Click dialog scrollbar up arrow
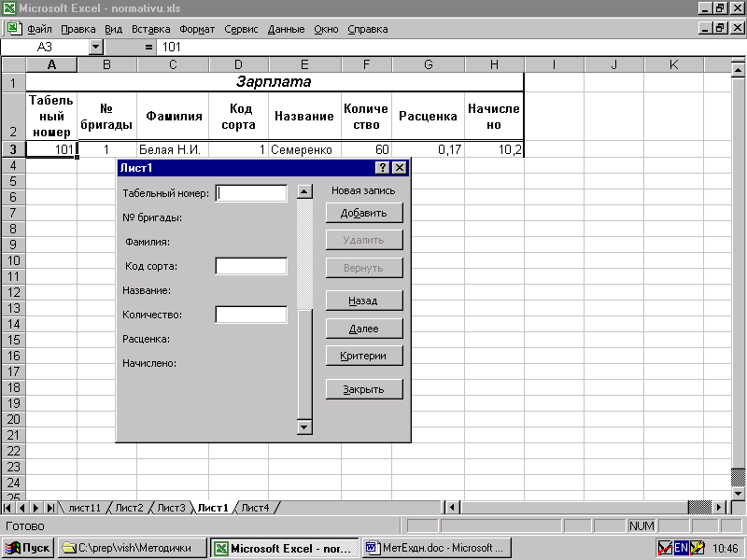This screenshot has height=560, width=747. [x=304, y=191]
